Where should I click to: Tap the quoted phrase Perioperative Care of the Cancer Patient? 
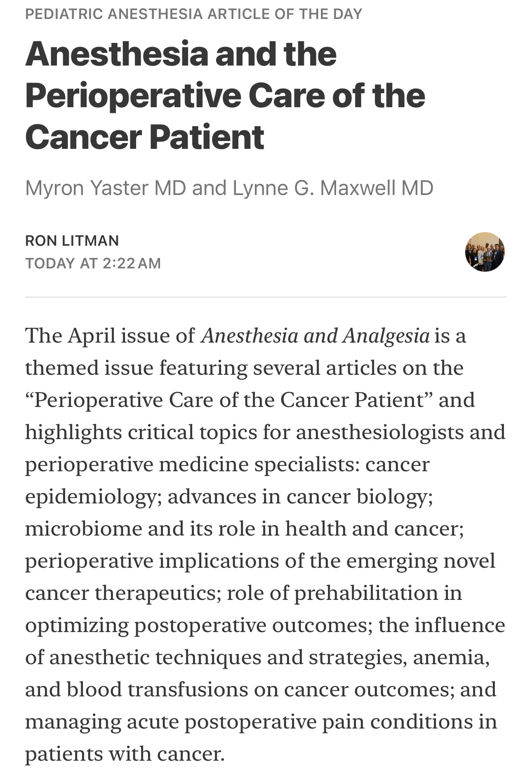[x=229, y=400]
